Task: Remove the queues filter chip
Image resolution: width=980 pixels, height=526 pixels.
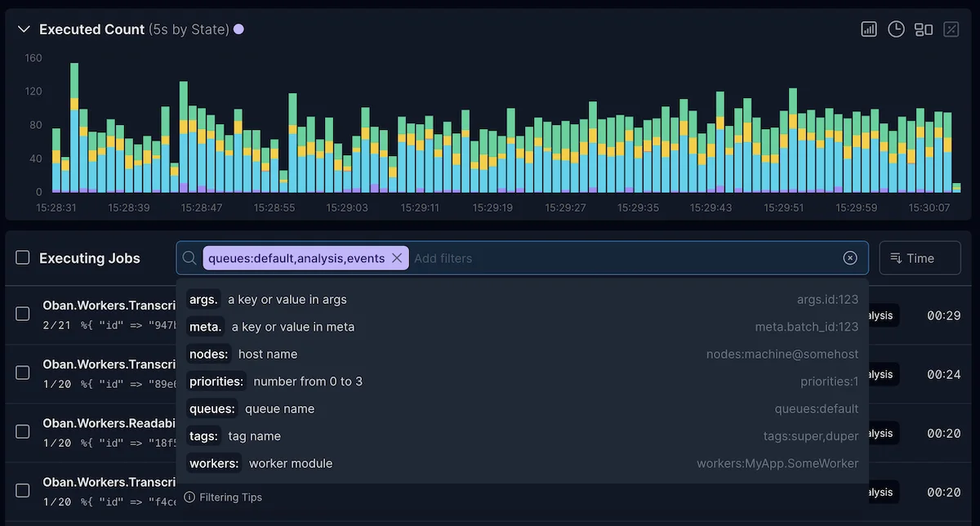Action: [x=397, y=257]
